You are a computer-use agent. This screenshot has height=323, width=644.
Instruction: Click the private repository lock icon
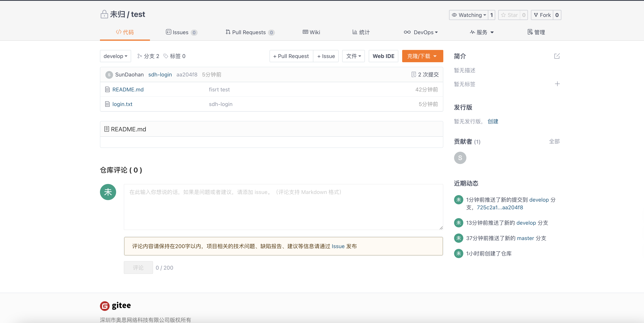pyautogui.click(x=104, y=14)
